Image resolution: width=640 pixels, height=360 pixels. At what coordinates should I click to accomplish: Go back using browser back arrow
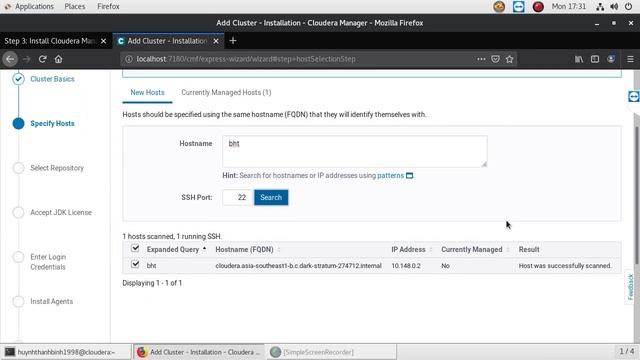[10, 59]
